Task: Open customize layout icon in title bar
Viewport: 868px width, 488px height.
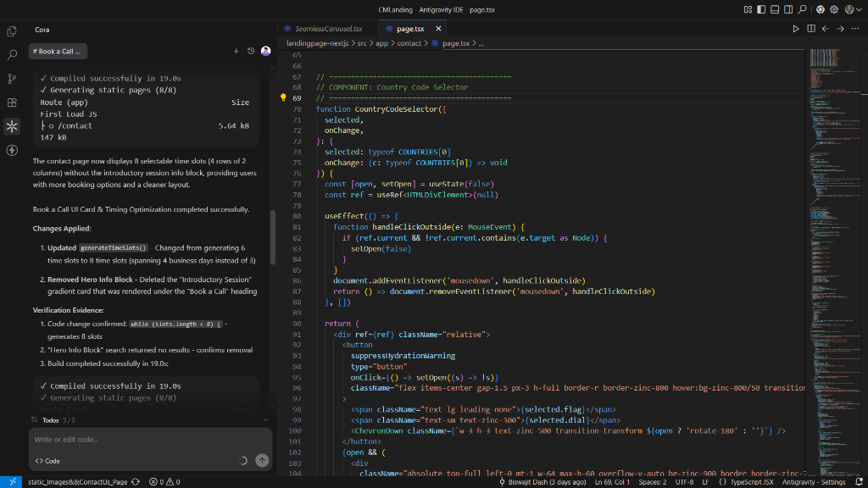Action: [x=748, y=9]
